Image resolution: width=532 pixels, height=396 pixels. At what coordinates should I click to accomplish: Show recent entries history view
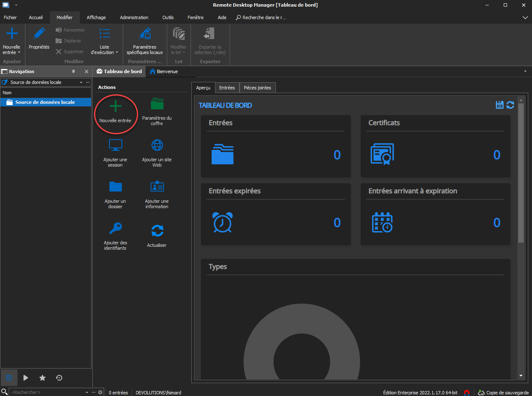coord(59,378)
